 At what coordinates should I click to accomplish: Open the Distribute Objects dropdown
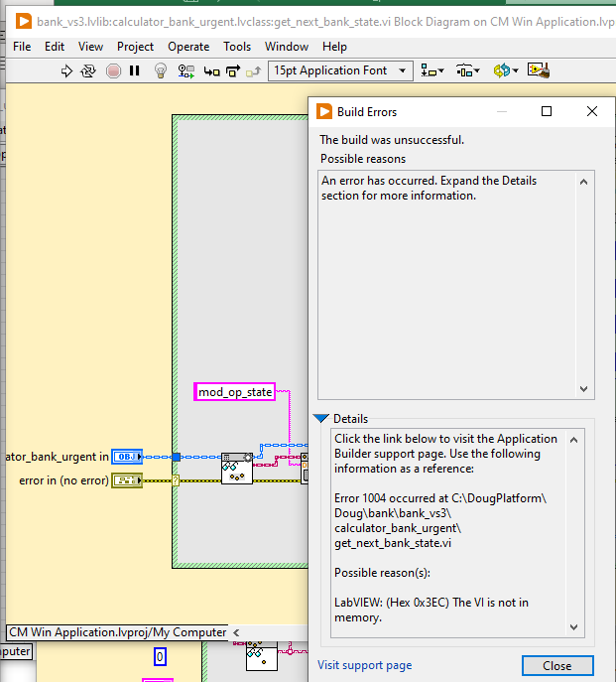coord(467,70)
